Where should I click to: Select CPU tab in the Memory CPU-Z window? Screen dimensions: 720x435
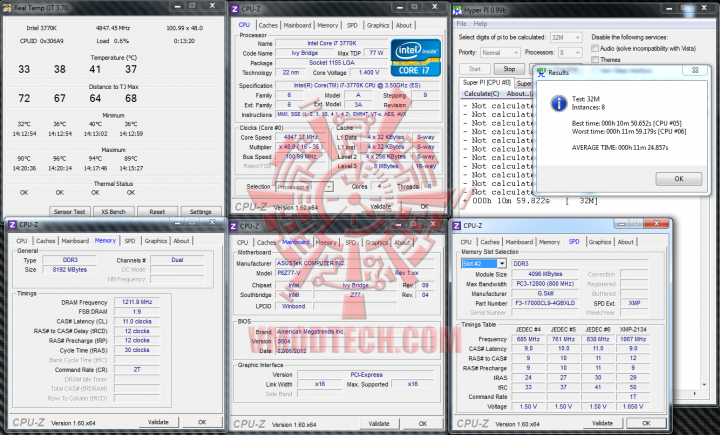click(22, 241)
